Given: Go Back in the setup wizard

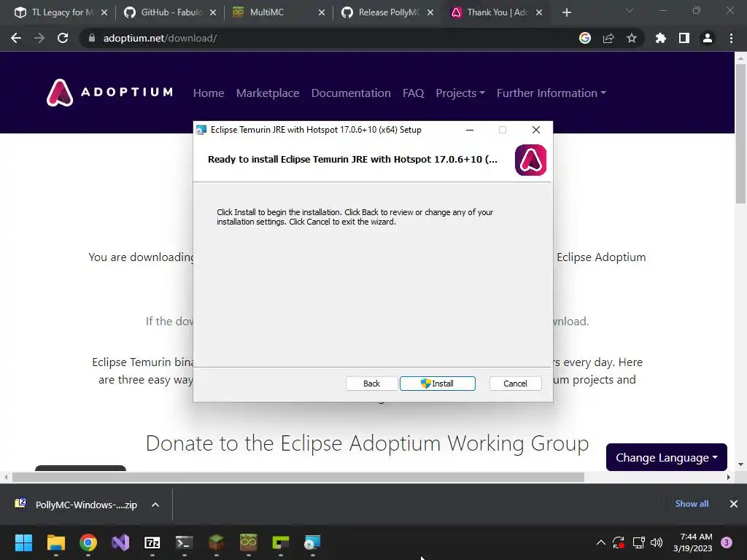Looking at the screenshot, I should [x=371, y=384].
